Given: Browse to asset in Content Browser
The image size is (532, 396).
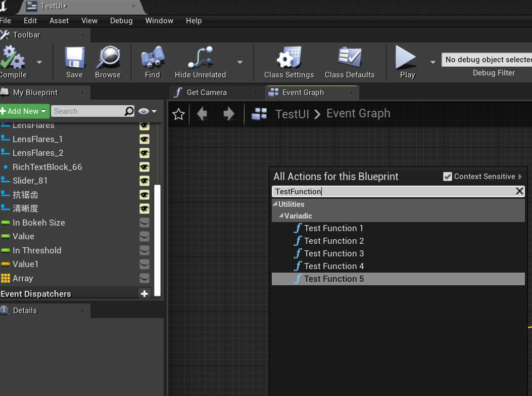Looking at the screenshot, I should 108,62.
